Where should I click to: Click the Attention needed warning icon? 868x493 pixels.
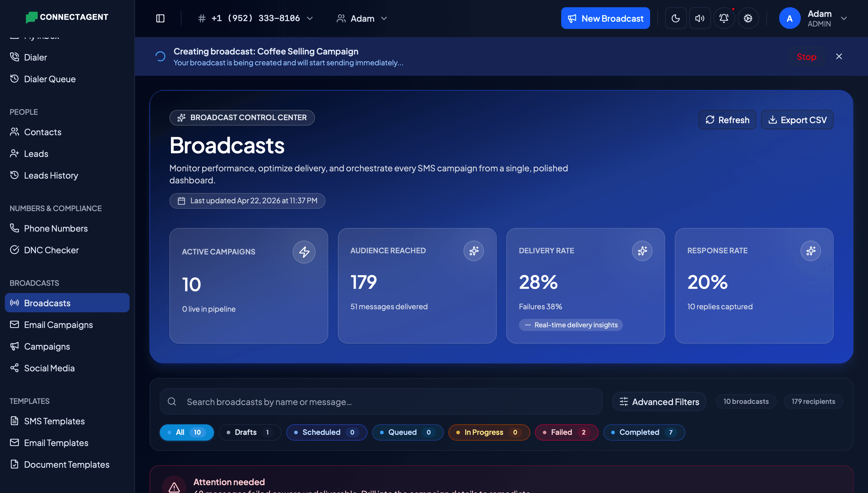(x=174, y=487)
